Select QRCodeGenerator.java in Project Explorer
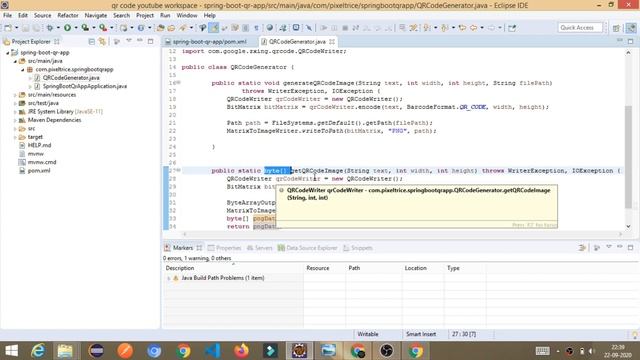Image resolution: width=640 pixels, height=360 pixels. tap(71, 78)
